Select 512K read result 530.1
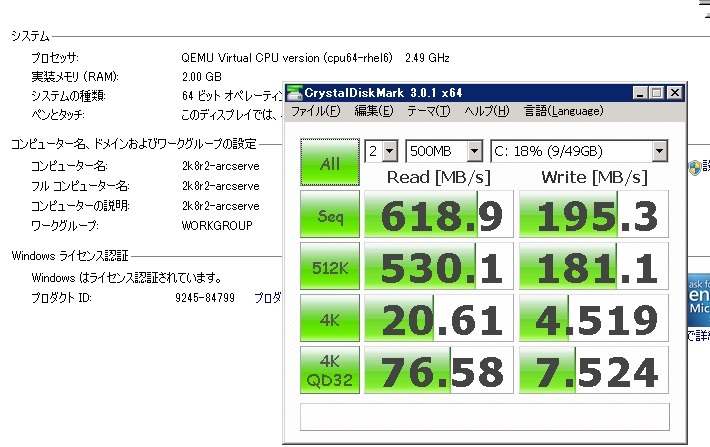This screenshot has height=447, width=710. tap(439, 266)
